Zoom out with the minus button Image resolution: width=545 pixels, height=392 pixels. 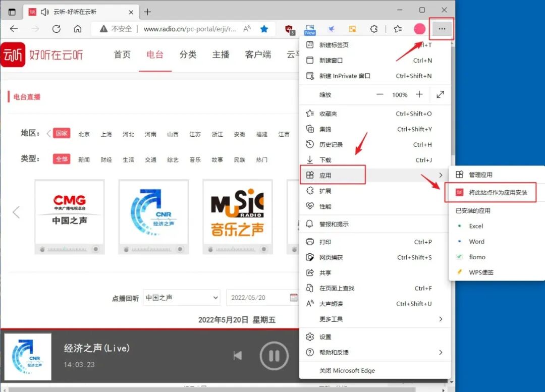(380, 94)
